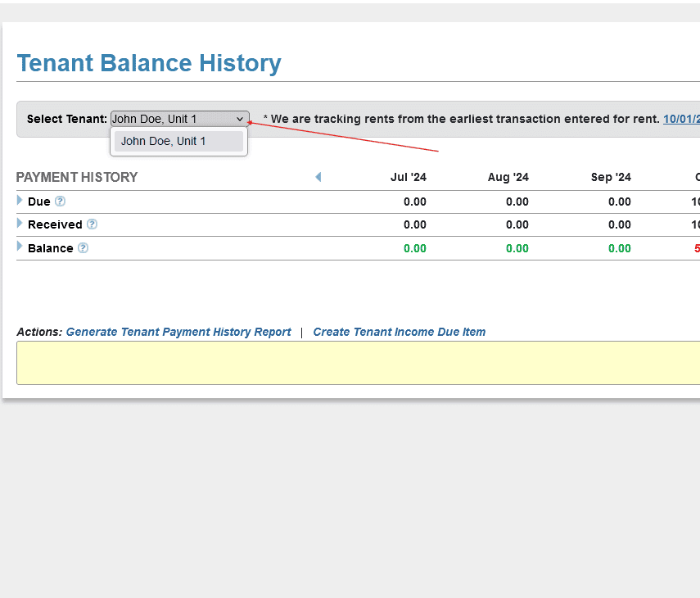Open the Select Tenant dropdown
Image resolution: width=700 pixels, height=598 pixels.
[179, 119]
